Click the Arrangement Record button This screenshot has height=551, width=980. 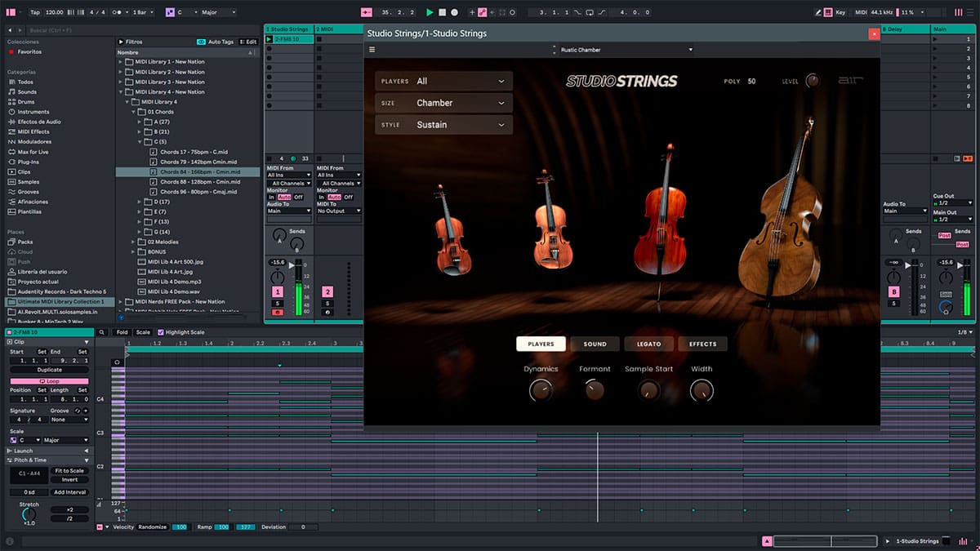pos(455,12)
